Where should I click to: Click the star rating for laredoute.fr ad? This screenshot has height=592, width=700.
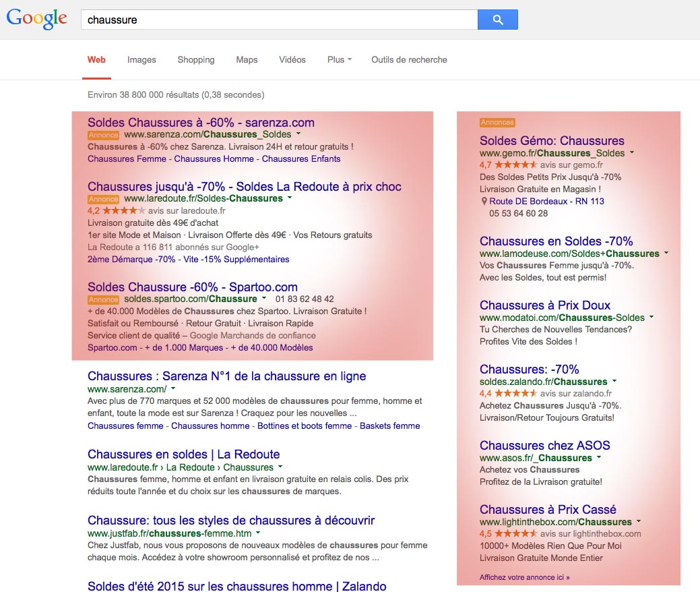tap(124, 210)
